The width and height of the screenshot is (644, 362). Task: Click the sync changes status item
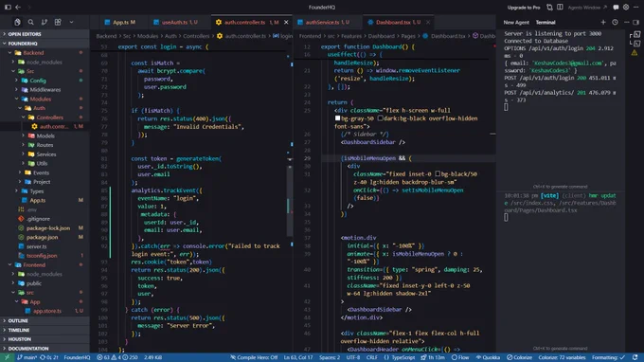click(x=49, y=357)
